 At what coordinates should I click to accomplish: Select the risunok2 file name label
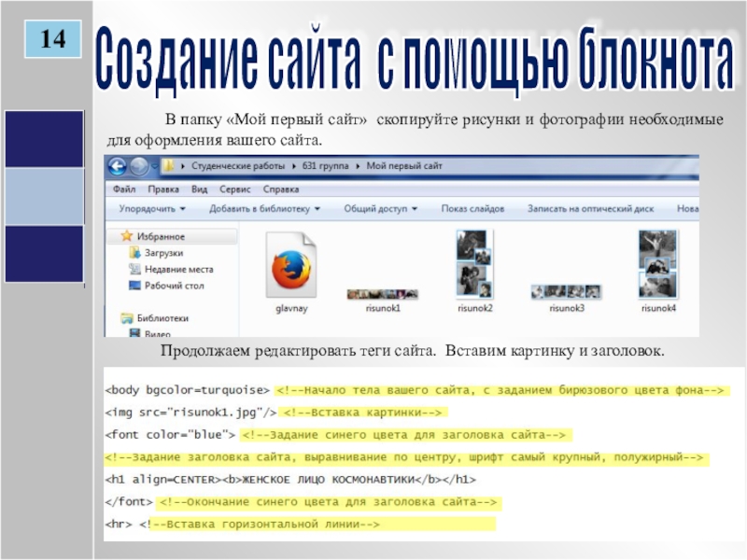pos(475,308)
